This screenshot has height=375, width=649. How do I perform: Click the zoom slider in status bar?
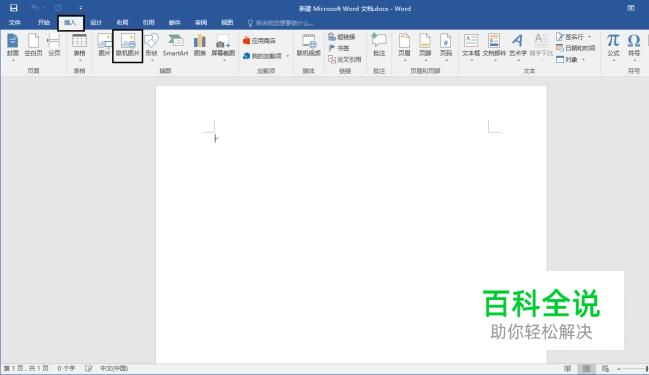tap(636, 368)
